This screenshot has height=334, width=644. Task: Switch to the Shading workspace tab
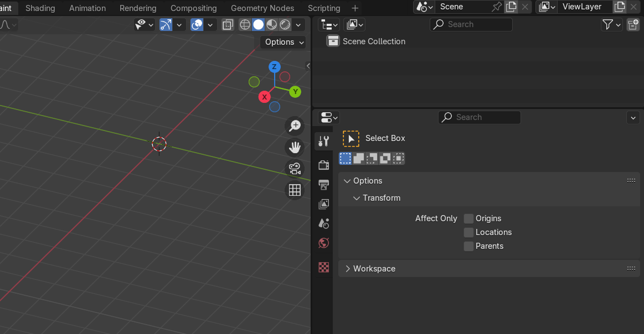pos(40,8)
